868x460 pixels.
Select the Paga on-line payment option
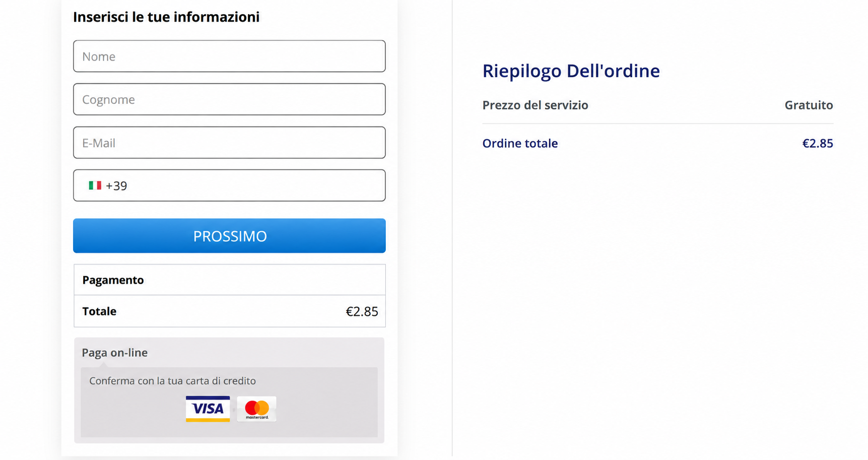[x=115, y=353]
